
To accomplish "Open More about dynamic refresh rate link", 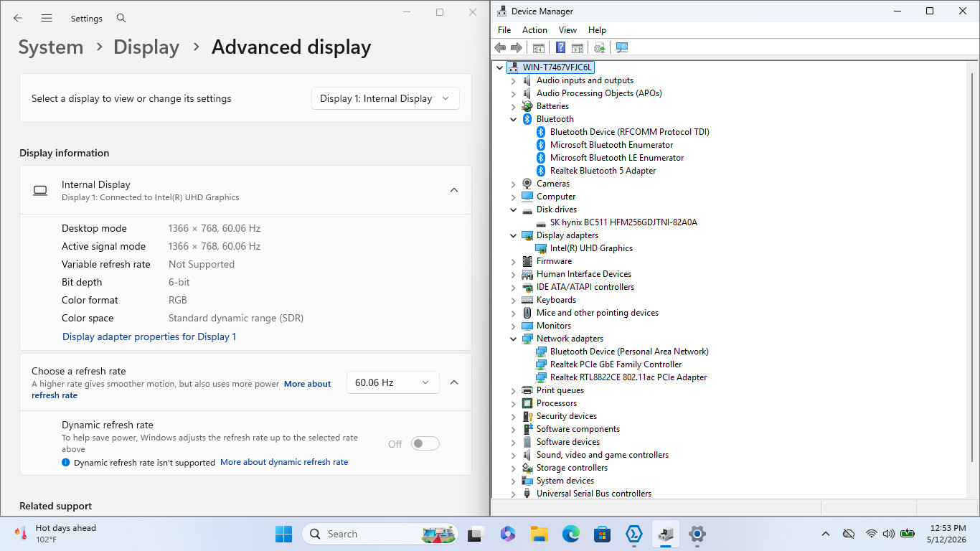I will coord(284,462).
